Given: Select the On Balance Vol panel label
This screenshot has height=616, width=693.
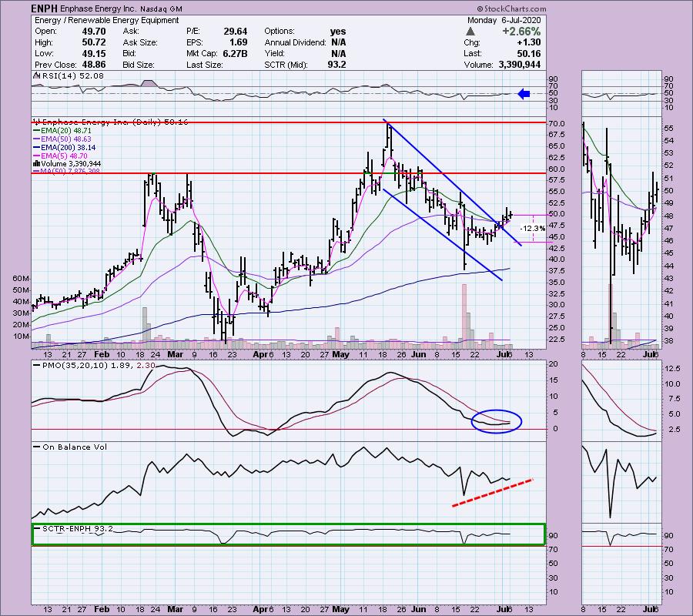Looking at the screenshot, I should coord(75,447).
